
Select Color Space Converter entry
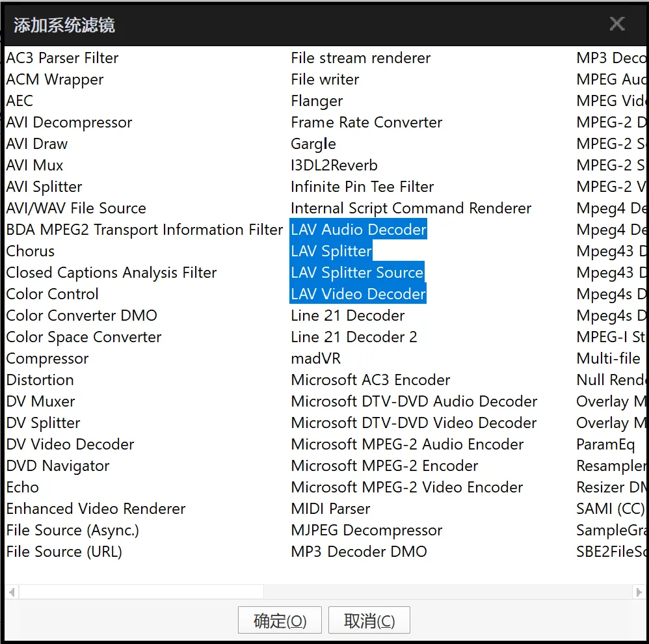[x=83, y=337]
